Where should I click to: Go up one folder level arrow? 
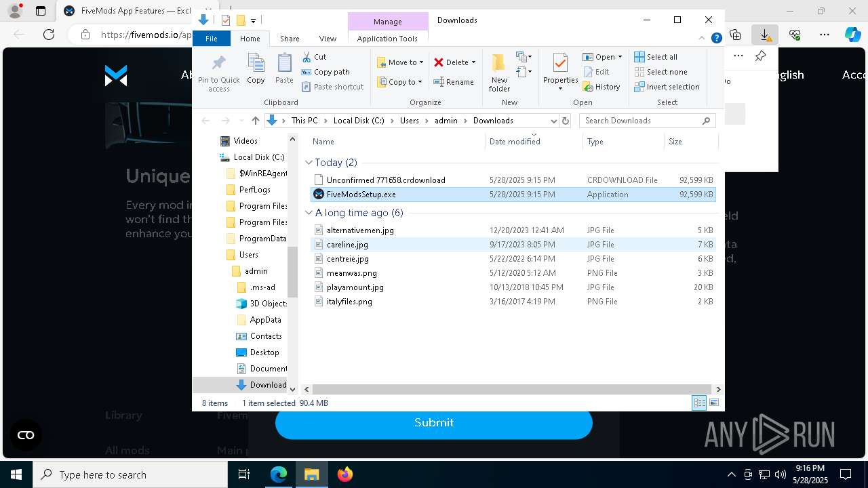pos(255,121)
